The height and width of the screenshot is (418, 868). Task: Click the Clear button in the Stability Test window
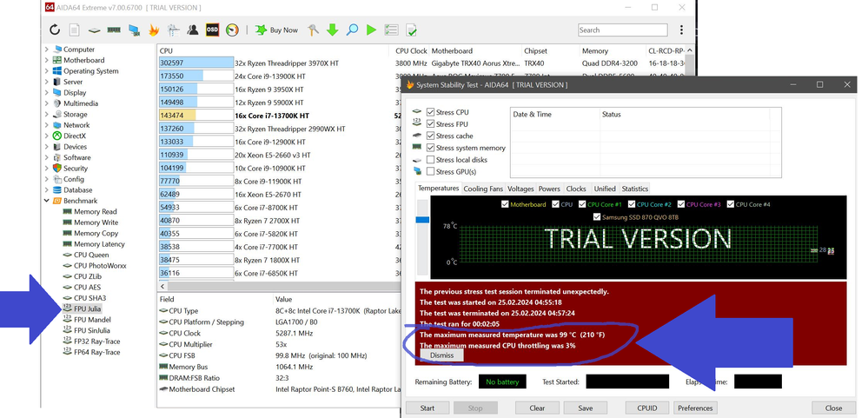[537, 408]
